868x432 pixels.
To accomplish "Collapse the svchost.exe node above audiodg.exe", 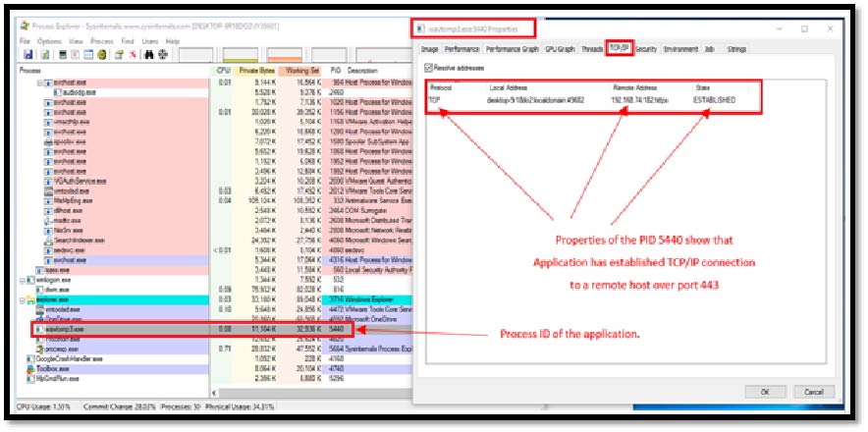I will tap(40, 82).
